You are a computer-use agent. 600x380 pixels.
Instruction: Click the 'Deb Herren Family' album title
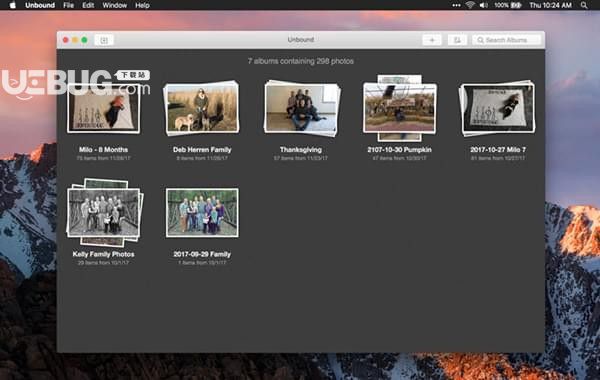click(x=202, y=150)
